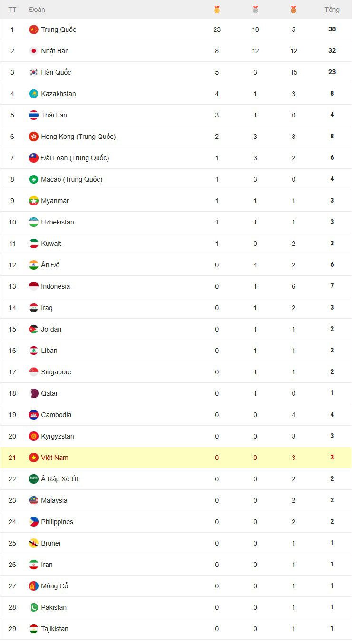Select the Việt Nam team name

(55, 458)
